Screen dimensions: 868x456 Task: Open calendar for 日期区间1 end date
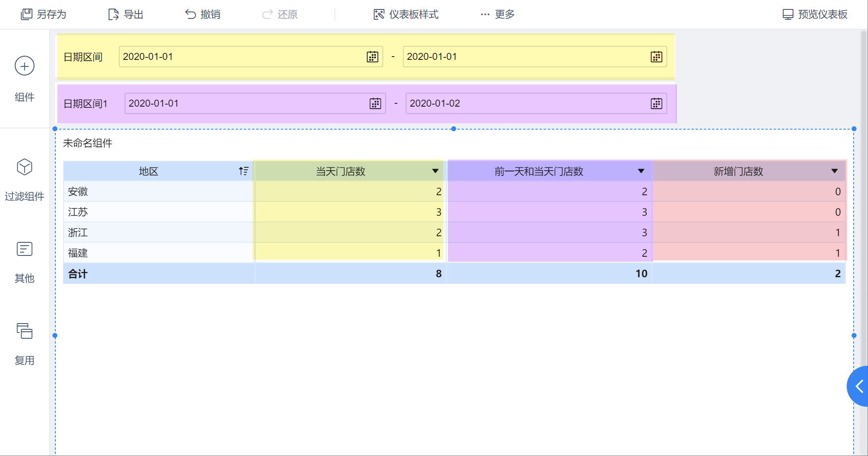pos(656,103)
